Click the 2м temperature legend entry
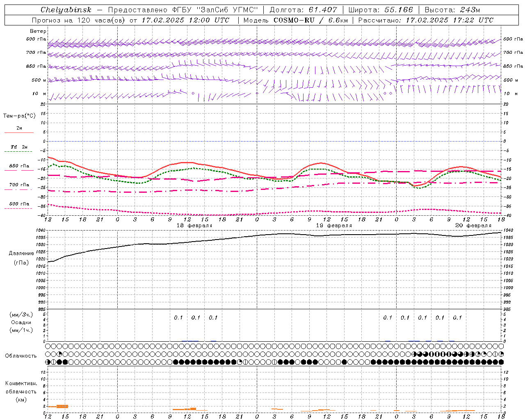Screen dimensions: 525x420 click(x=19, y=128)
